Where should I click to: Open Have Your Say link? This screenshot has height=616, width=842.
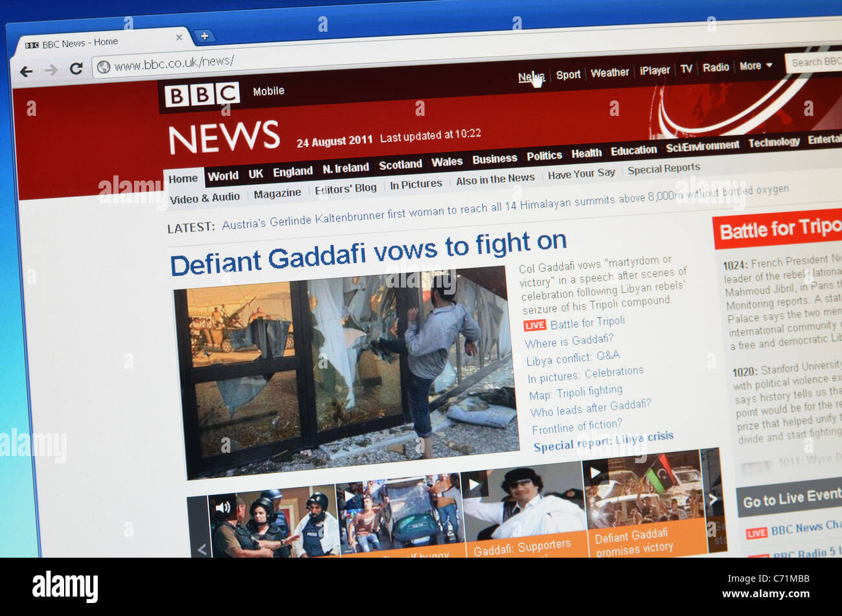(x=582, y=174)
